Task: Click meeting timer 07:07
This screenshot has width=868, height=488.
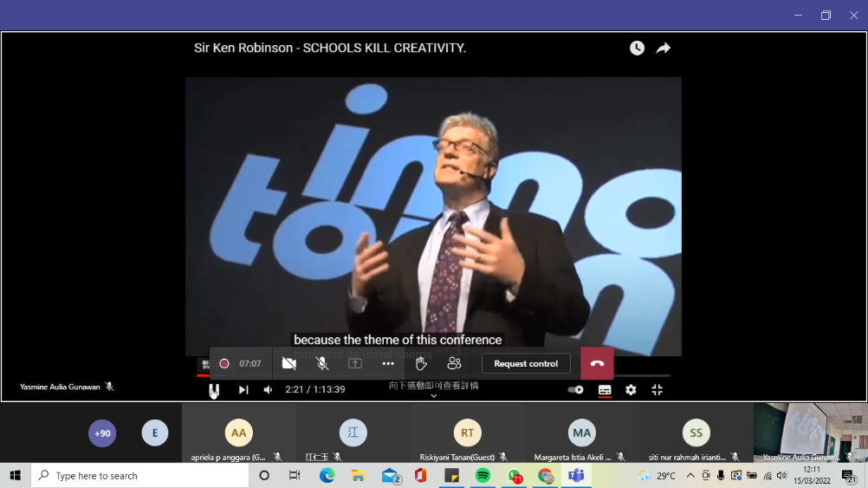Action: [x=250, y=363]
